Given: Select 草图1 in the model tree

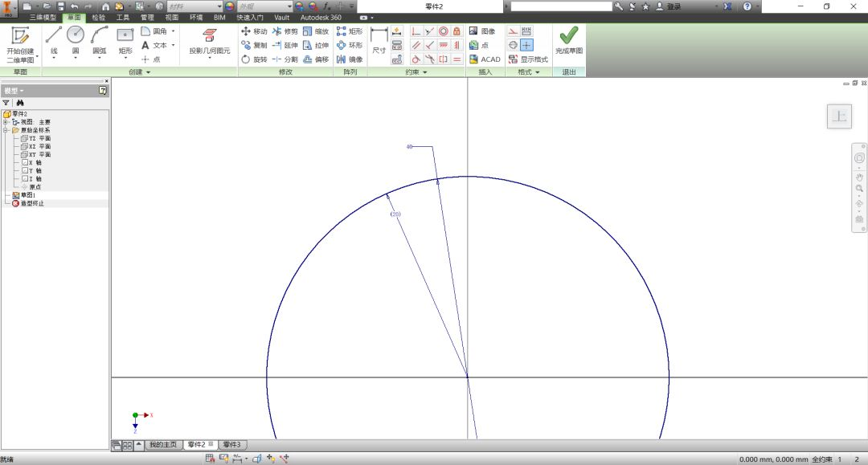Looking at the screenshot, I should pos(24,195).
